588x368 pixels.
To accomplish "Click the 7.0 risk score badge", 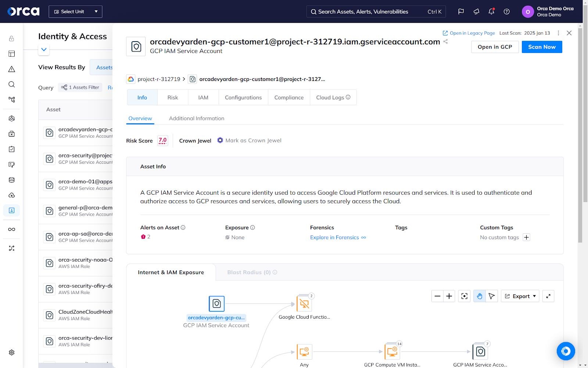I will pyautogui.click(x=162, y=141).
